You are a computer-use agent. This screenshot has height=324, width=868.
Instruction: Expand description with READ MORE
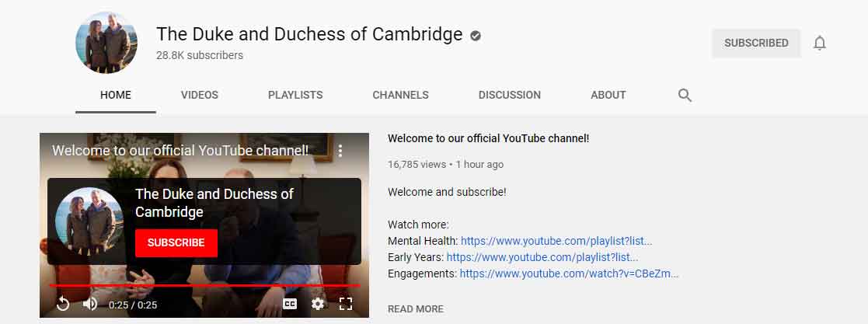[x=416, y=309]
